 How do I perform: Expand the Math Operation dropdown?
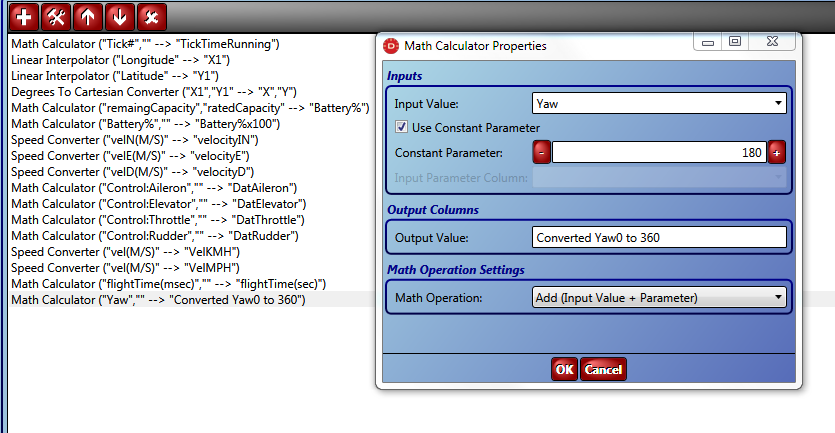point(659,297)
